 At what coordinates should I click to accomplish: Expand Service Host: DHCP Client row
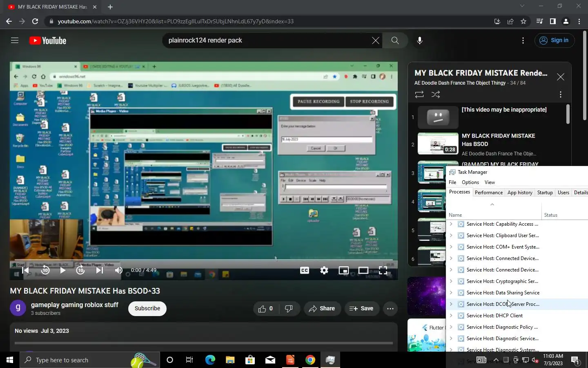(451, 316)
